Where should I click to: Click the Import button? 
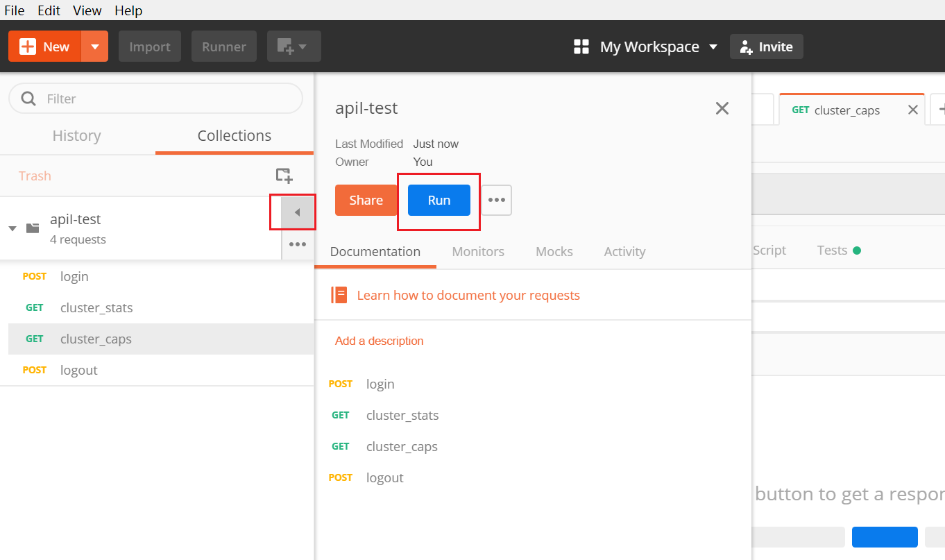click(150, 46)
